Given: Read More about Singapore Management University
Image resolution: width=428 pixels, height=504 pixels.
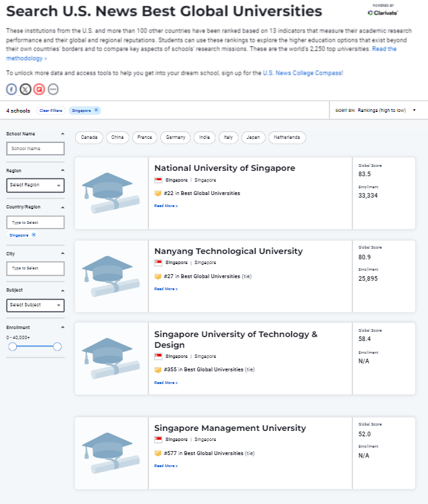Looking at the screenshot, I should click(166, 466).
